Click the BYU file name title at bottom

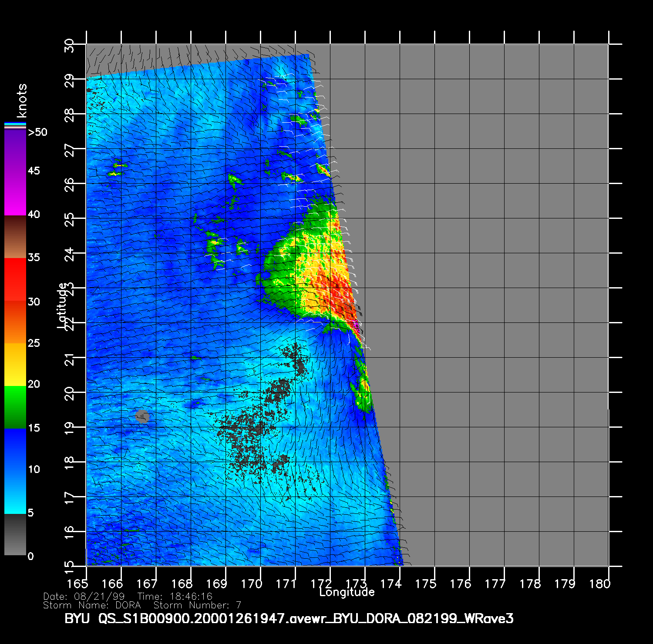coord(289,618)
